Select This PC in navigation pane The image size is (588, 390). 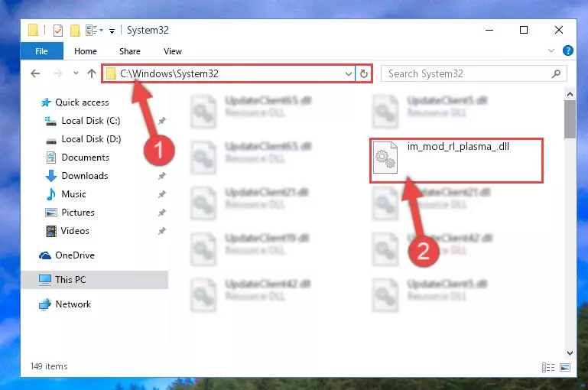[95, 280]
